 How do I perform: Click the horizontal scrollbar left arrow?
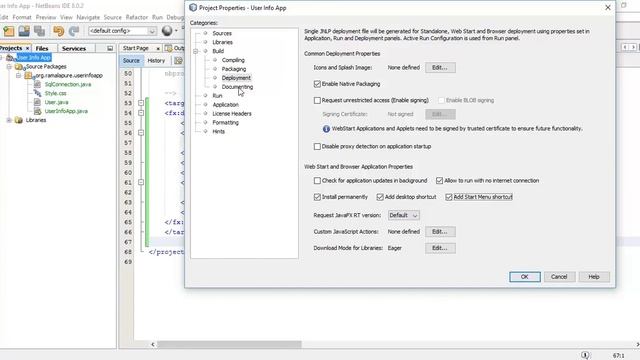pos(153,344)
